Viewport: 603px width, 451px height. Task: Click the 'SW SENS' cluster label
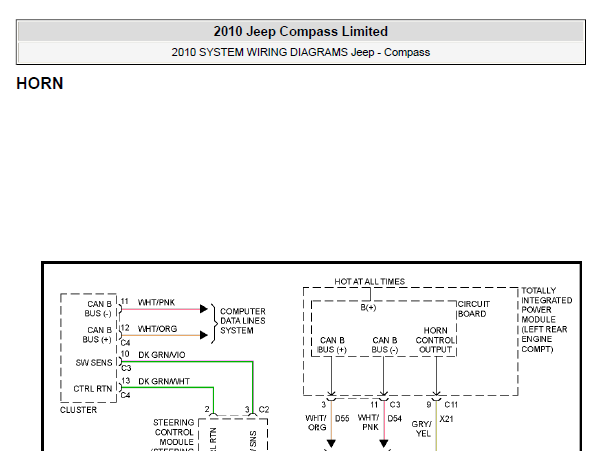click(x=94, y=363)
